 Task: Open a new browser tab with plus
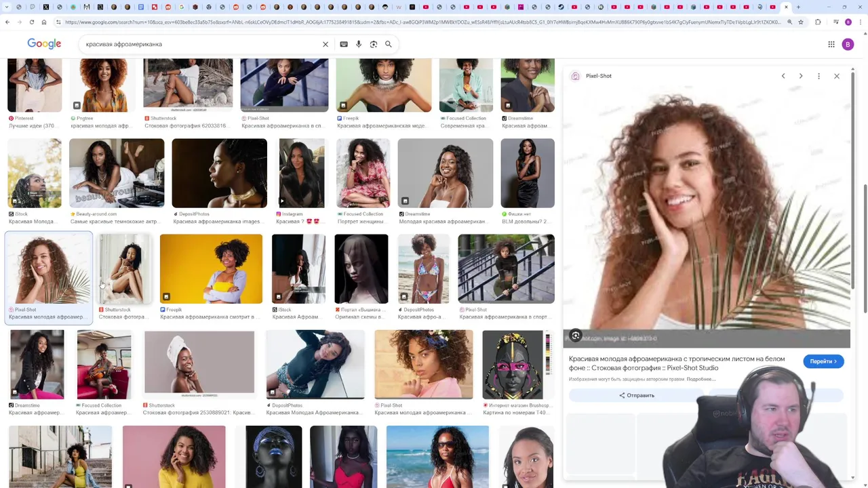click(798, 7)
